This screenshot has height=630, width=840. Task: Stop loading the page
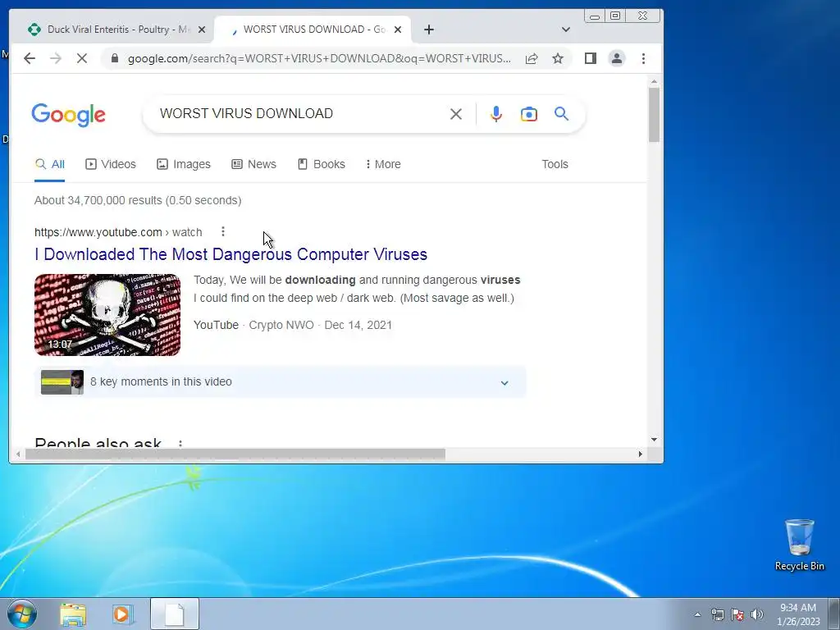82,58
